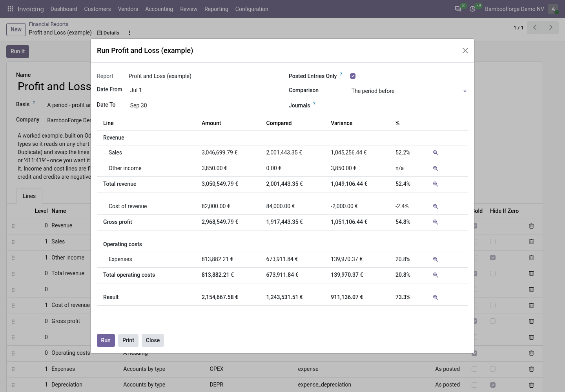Click the Details button

point(108,33)
